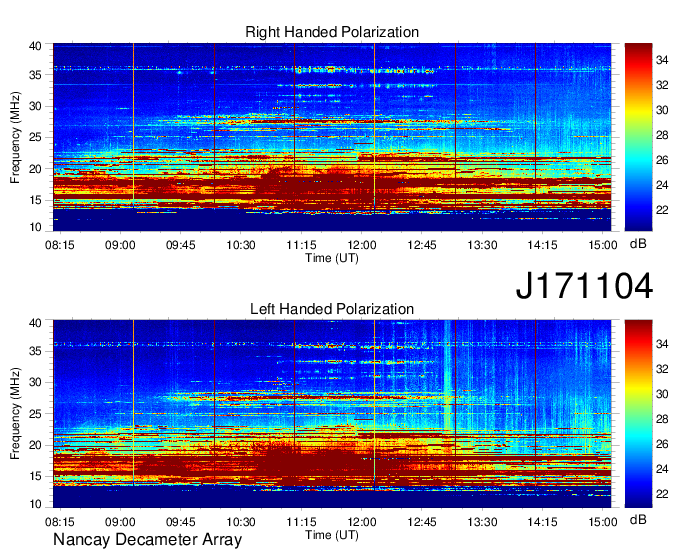Click the 15 MHz tick on the right-handed plot
The height and width of the screenshot is (552, 680).
[x=35, y=200]
